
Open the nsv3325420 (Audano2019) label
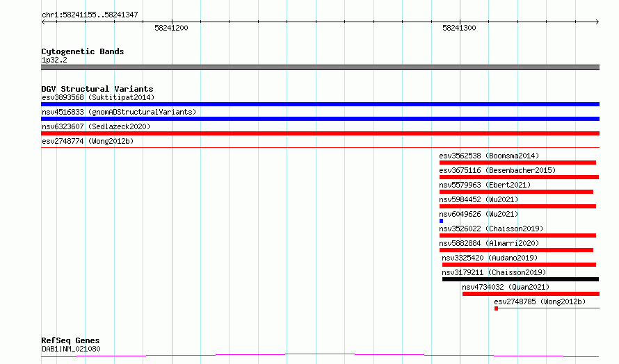[490, 258]
